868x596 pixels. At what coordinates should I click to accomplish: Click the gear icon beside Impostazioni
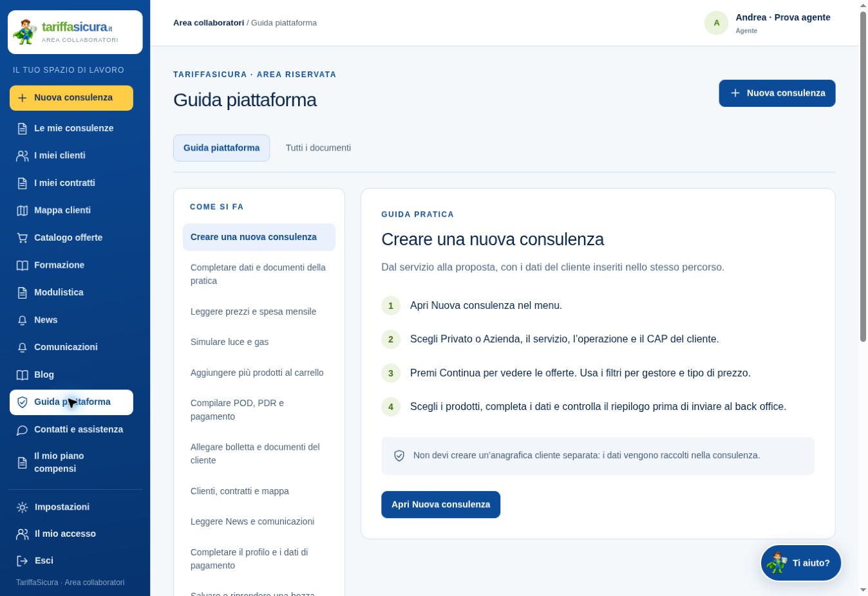(x=23, y=507)
